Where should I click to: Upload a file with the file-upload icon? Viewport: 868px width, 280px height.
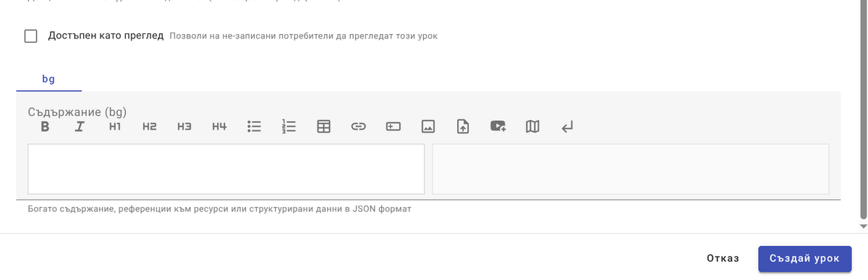463,127
